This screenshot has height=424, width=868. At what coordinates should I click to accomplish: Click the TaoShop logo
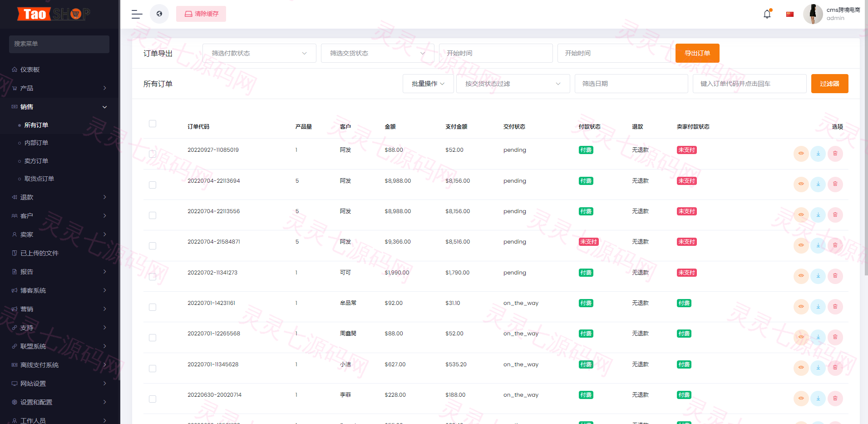click(54, 14)
